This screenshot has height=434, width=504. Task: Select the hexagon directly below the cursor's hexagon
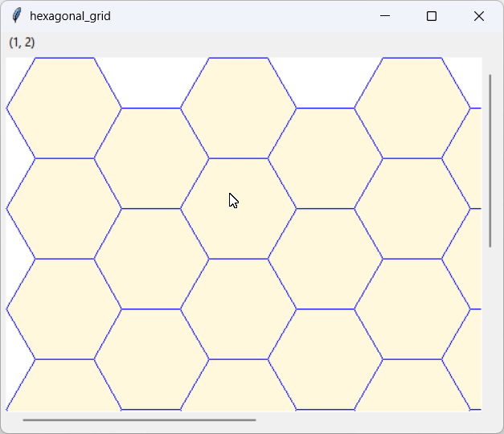[238, 309]
